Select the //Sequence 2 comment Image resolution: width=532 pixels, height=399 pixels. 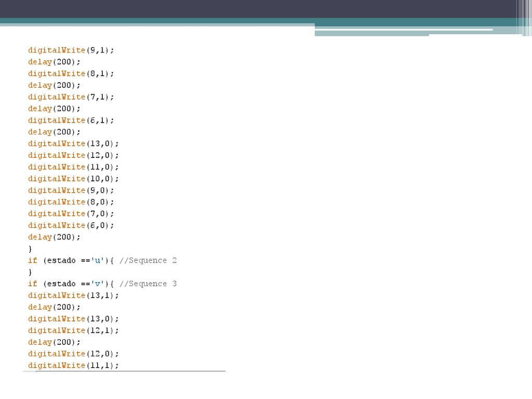pyautogui.click(x=148, y=261)
